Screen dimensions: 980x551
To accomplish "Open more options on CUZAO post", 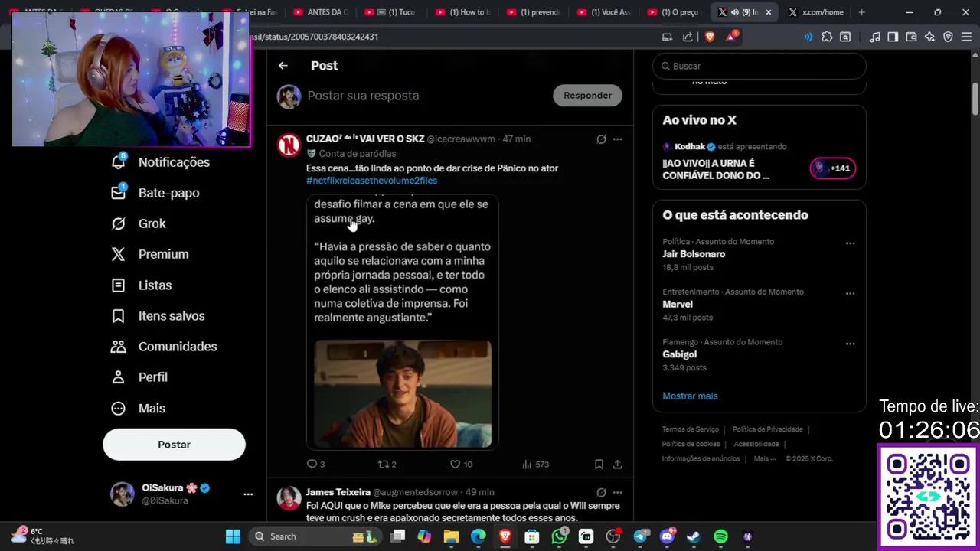I will coord(617,139).
